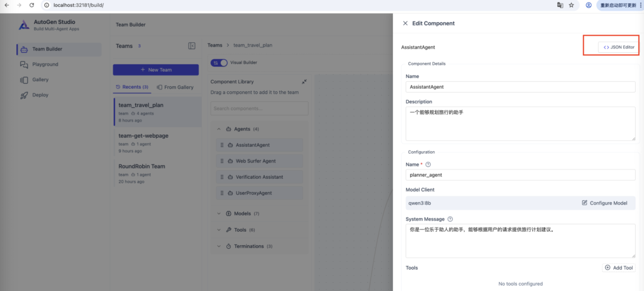Select the team_travel_plan team
The height and width of the screenshot is (291, 644).
157,111
